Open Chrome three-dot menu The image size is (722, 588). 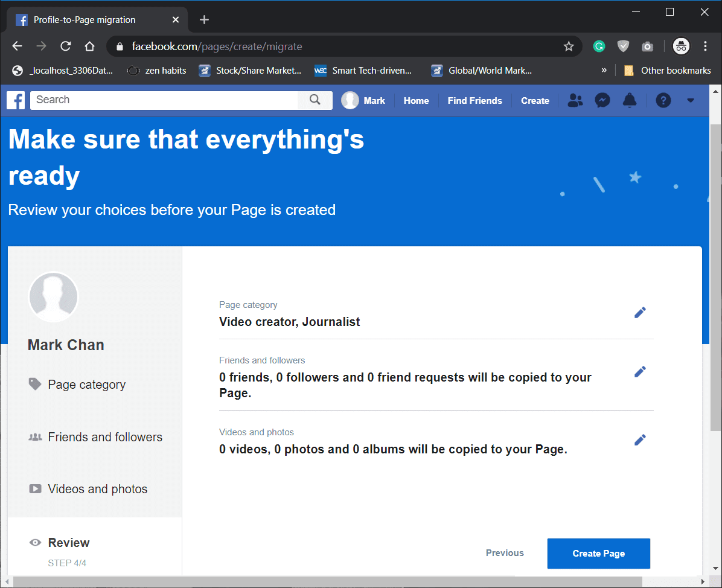(705, 46)
